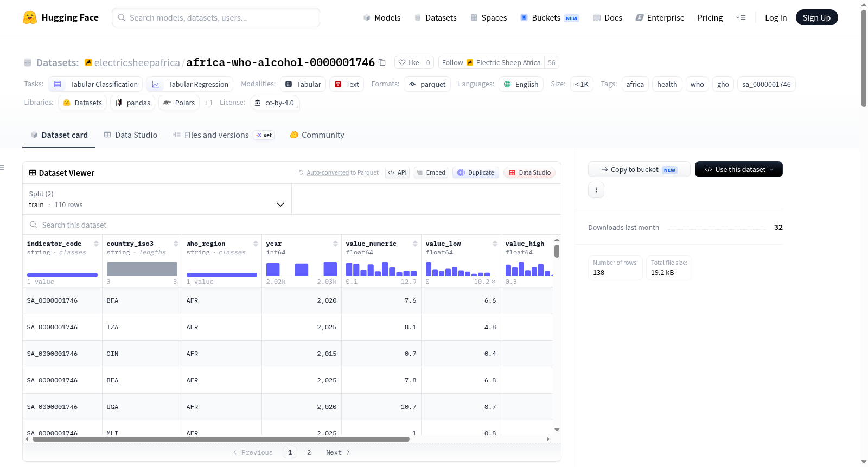
Task: Click the Data Studio red button
Action: click(x=529, y=172)
